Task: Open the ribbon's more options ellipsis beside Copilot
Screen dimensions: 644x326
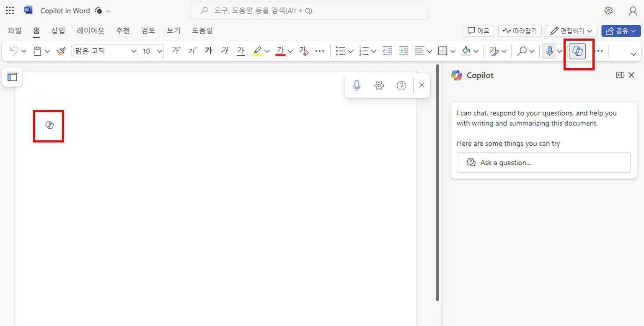Action: 599,51
